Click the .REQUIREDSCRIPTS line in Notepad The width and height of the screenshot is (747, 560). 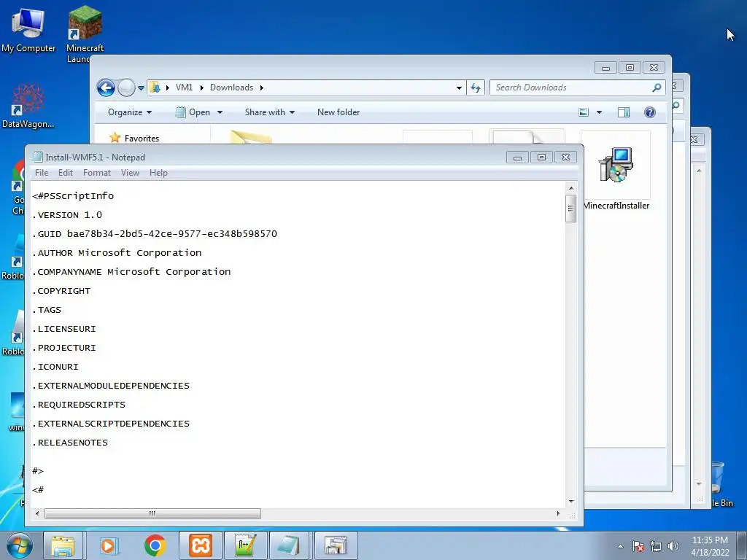point(79,405)
